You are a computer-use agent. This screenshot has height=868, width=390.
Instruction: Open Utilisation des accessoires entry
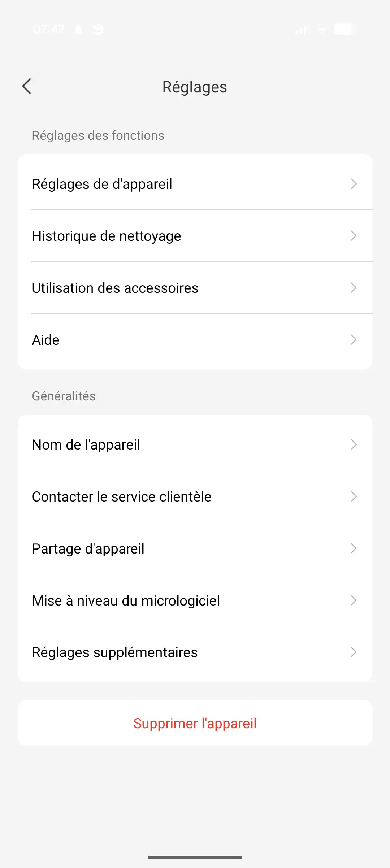(x=115, y=288)
